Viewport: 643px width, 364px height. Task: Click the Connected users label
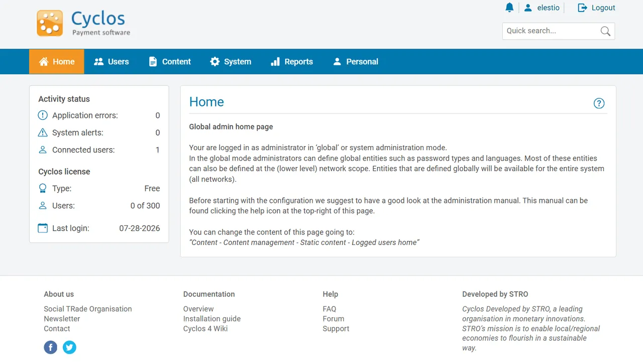pos(83,150)
